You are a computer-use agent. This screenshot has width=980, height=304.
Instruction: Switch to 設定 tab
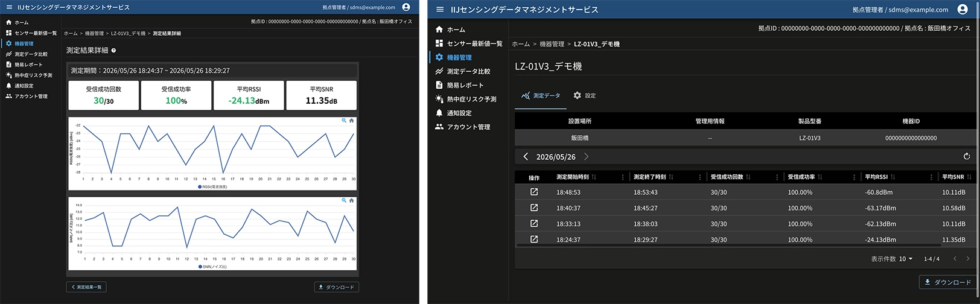pyautogui.click(x=584, y=96)
